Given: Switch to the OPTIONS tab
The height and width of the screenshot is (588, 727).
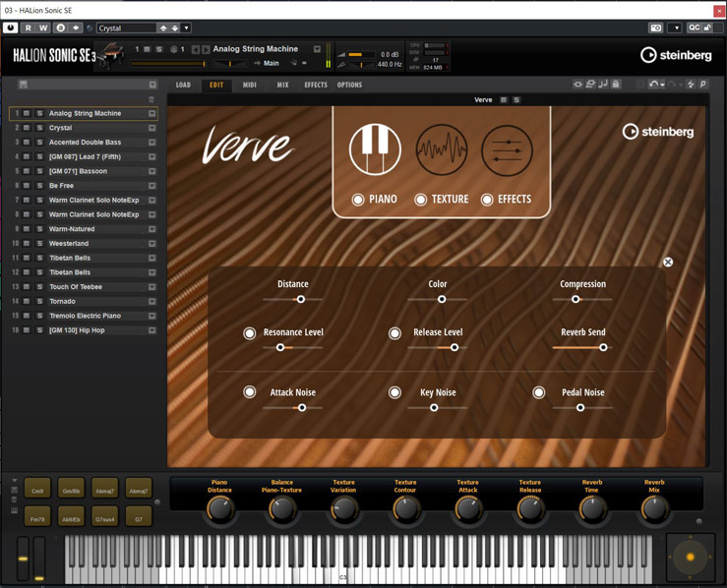Looking at the screenshot, I should click(349, 85).
